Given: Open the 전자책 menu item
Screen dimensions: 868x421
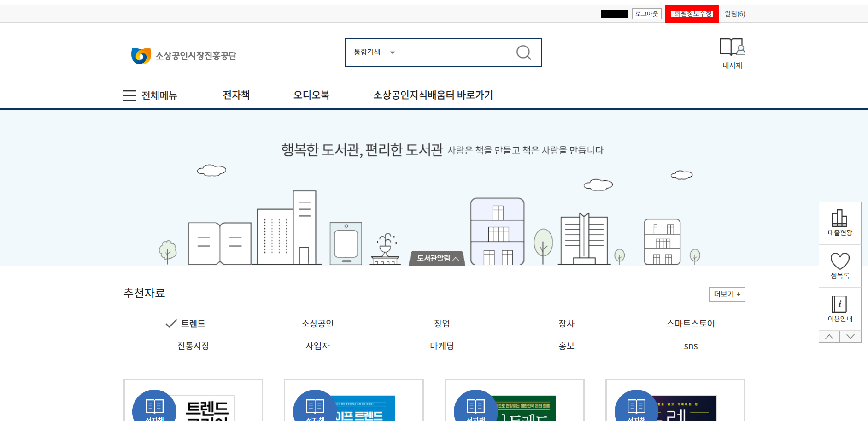Looking at the screenshot, I should point(236,95).
